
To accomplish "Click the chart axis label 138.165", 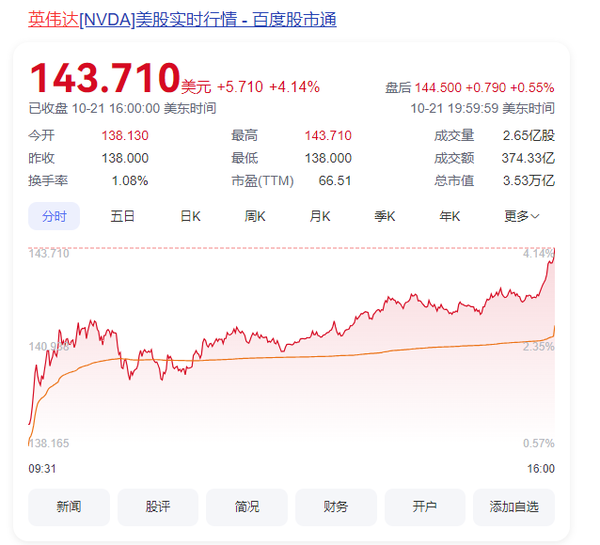I will 49,443.
